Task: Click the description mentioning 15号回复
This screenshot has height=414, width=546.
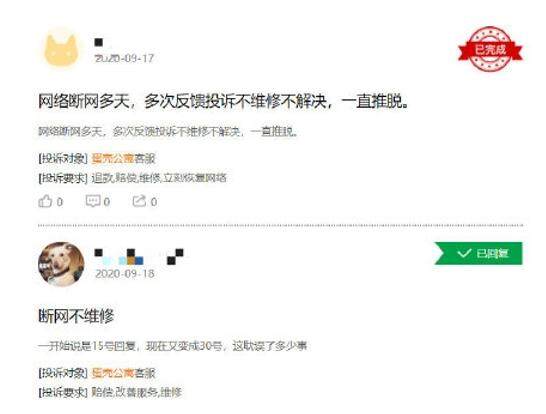Action: 172,346
